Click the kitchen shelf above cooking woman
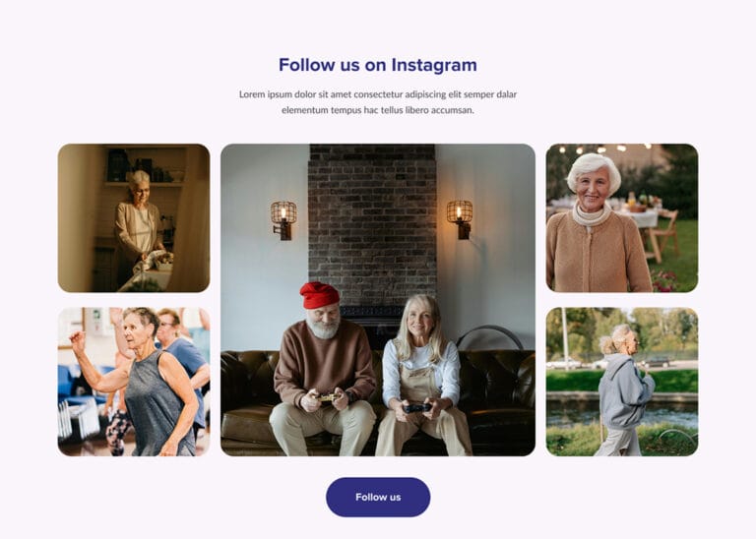756x539 pixels. 145,184
